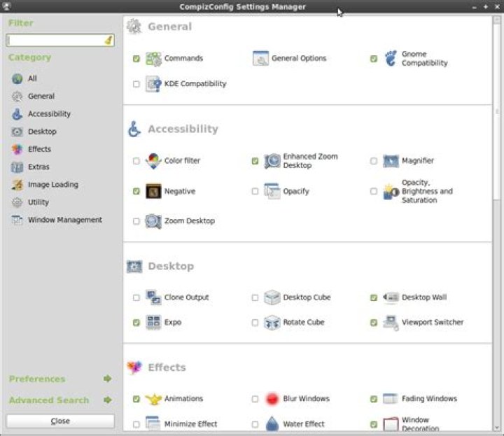Image resolution: width=504 pixels, height=436 pixels.
Task: Click the scrollbar up arrow
Action: pos(497,20)
